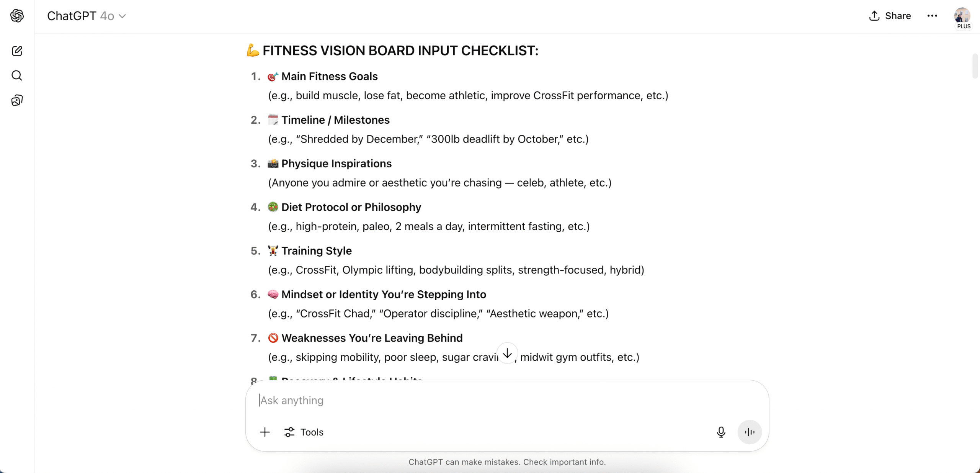Click the plus attach icon in composer
980x473 pixels.
[265, 432]
